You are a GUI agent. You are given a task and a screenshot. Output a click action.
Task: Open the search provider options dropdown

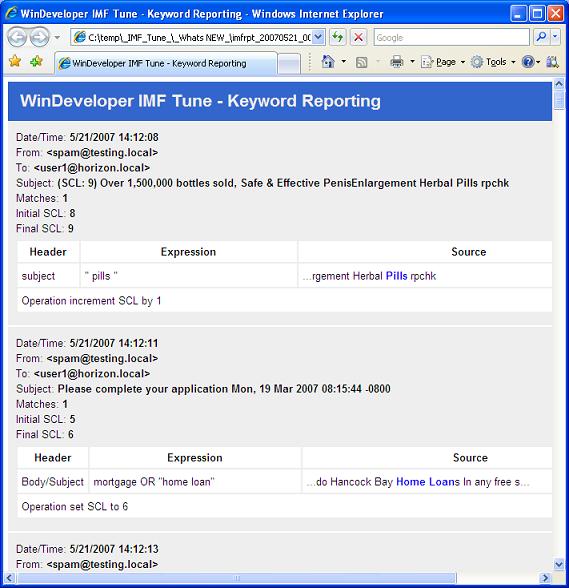(555, 37)
